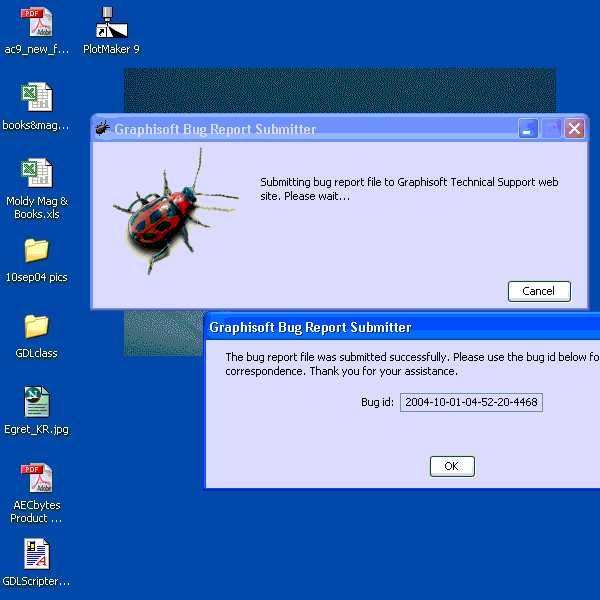
Task: Close the Bug Report Submitter window
Action: [x=574, y=129]
